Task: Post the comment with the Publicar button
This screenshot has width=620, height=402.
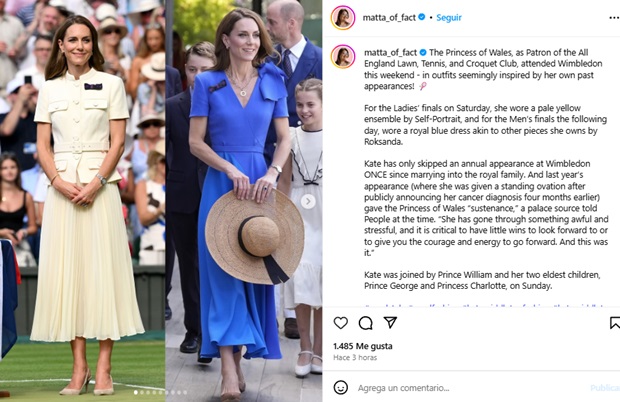Action: [605, 388]
